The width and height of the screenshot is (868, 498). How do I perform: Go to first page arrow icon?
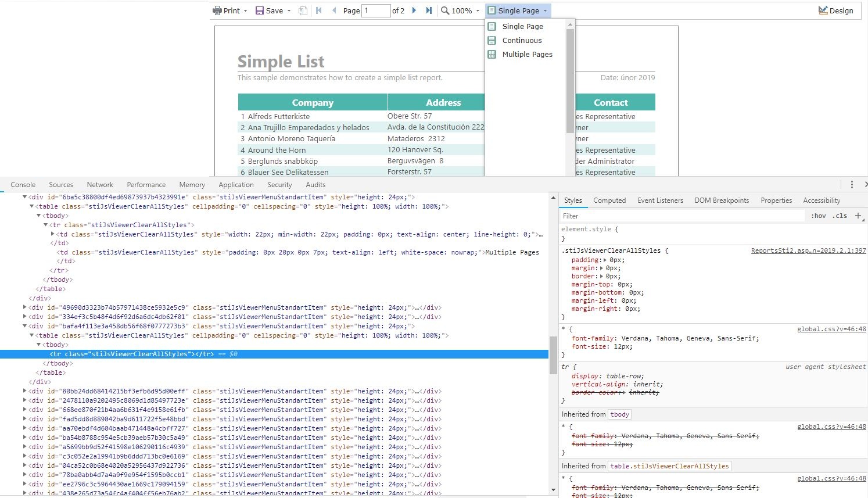tap(319, 10)
